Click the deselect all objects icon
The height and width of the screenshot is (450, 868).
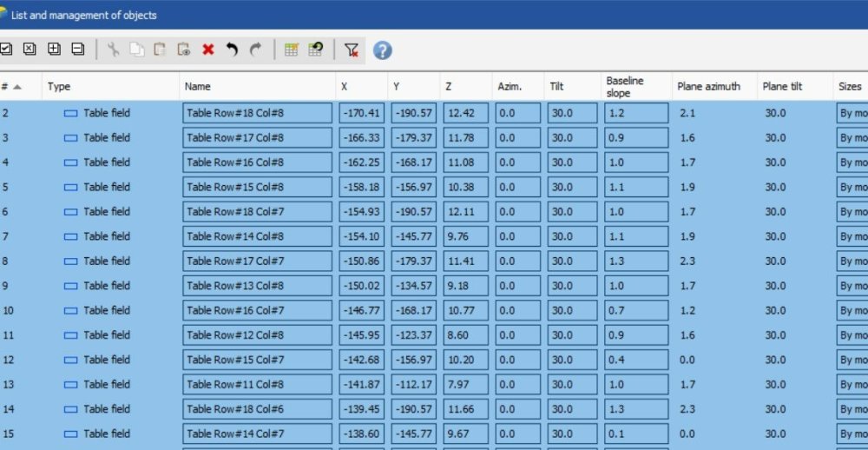tap(30, 50)
